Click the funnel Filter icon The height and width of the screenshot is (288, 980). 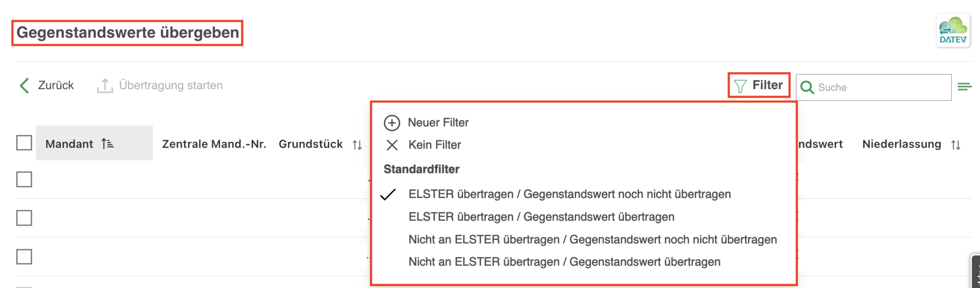coord(740,86)
